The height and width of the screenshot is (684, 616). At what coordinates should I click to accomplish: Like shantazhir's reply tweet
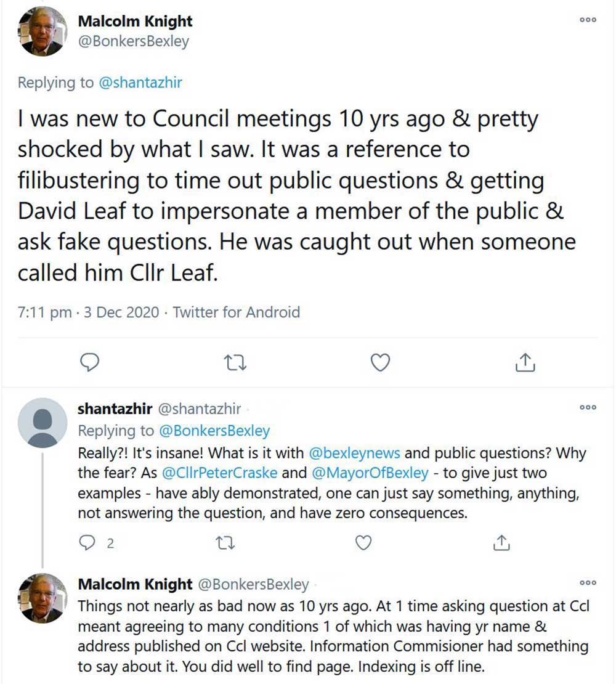click(x=365, y=543)
